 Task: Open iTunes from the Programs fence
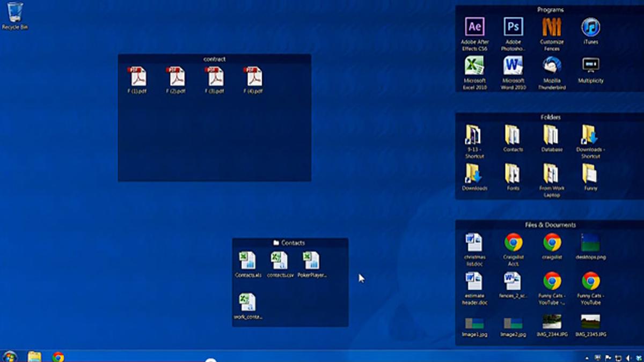590,27
